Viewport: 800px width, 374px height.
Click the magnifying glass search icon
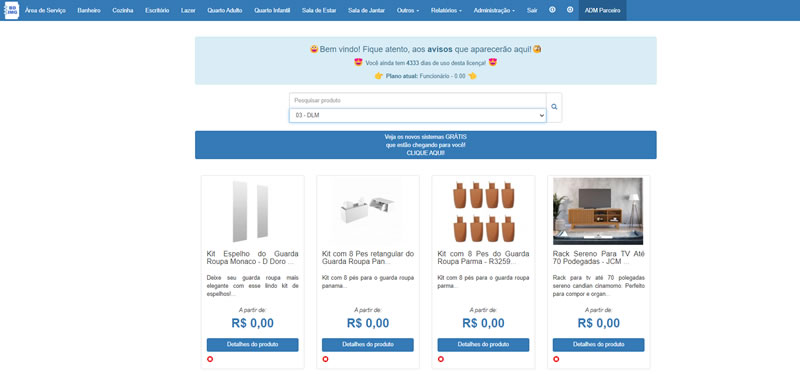coord(554,107)
